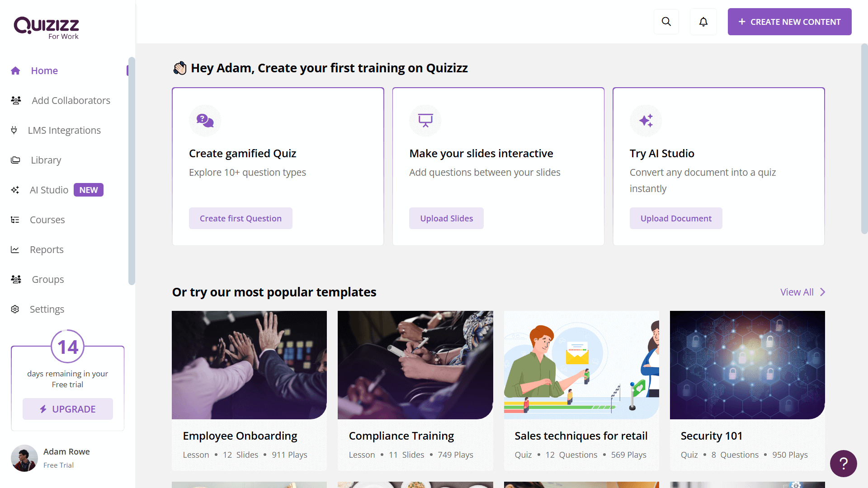
Task: Open AI Studio from the sidebar
Action: [49, 190]
